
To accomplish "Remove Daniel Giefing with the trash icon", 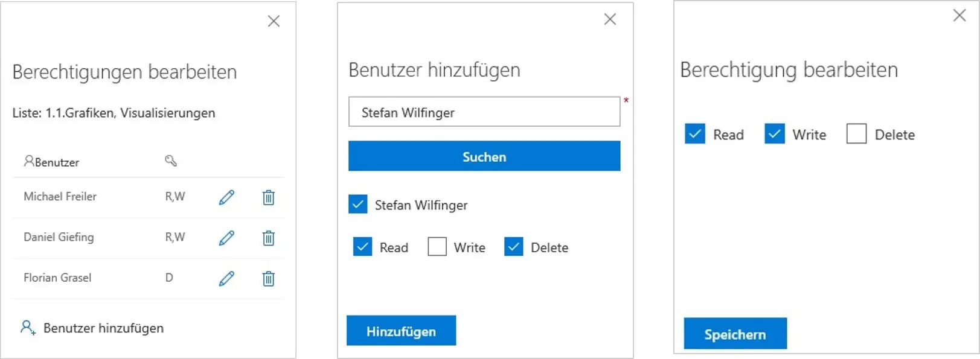I will click(269, 238).
